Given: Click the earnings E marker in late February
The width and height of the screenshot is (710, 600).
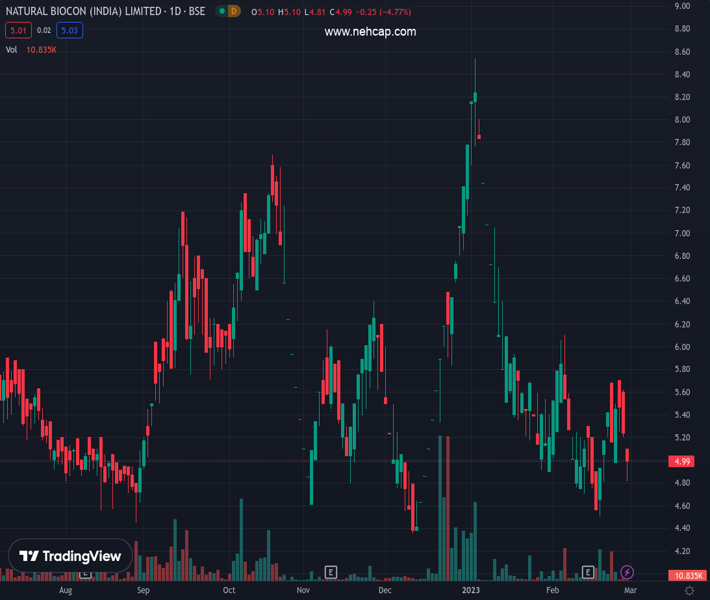Looking at the screenshot, I should click(x=588, y=572).
